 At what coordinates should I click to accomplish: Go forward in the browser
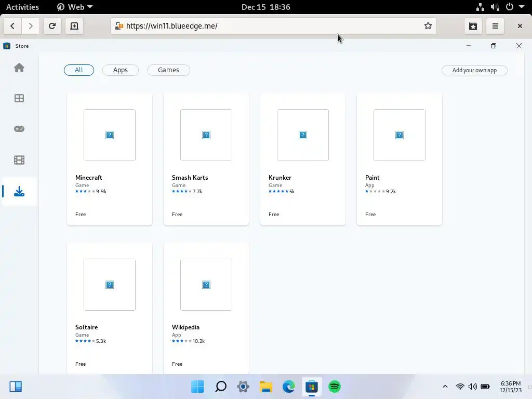[31, 26]
